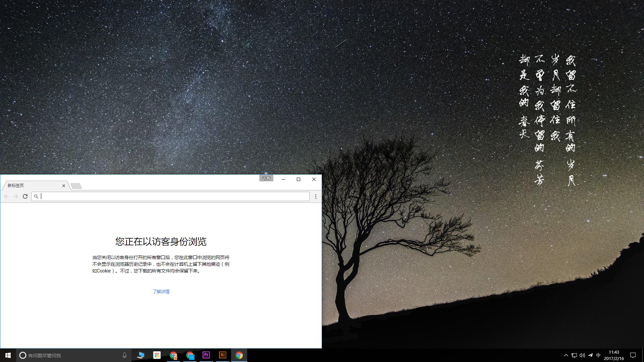Click the 了解详情 link
This screenshot has width=644, height=362.
[x=161, y=291]
